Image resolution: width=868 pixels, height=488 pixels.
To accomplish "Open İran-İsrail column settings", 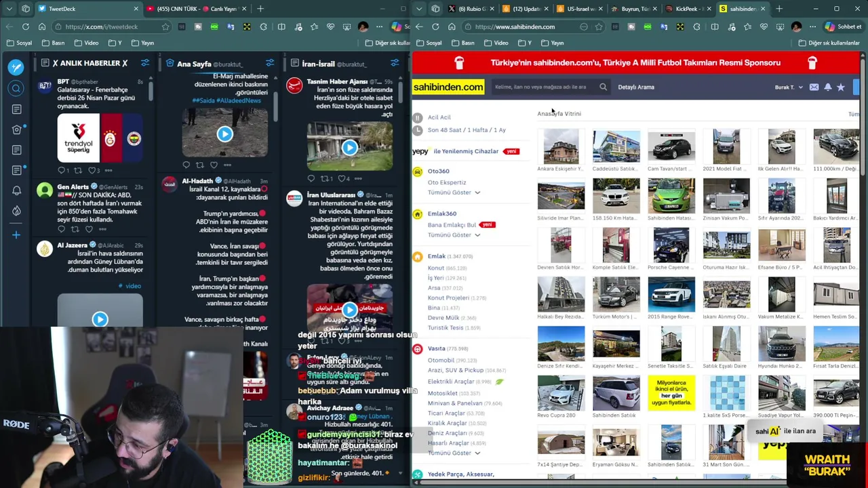I will coord(395,63).
